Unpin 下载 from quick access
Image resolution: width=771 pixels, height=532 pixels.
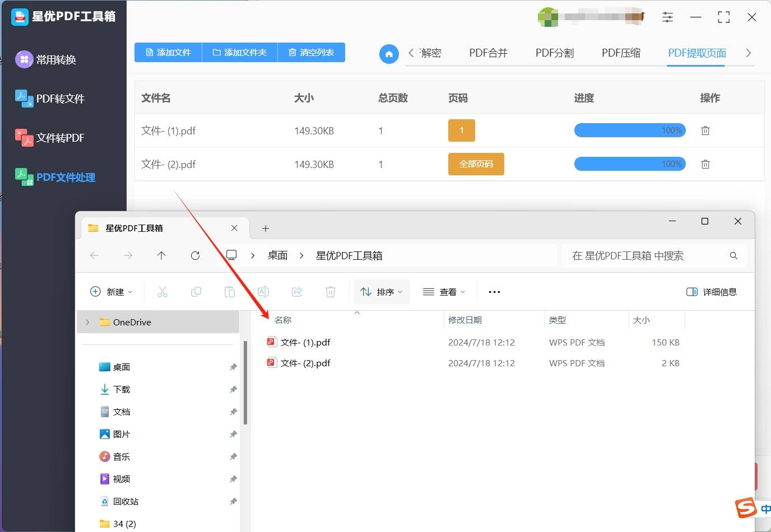[x=233, y=389]
